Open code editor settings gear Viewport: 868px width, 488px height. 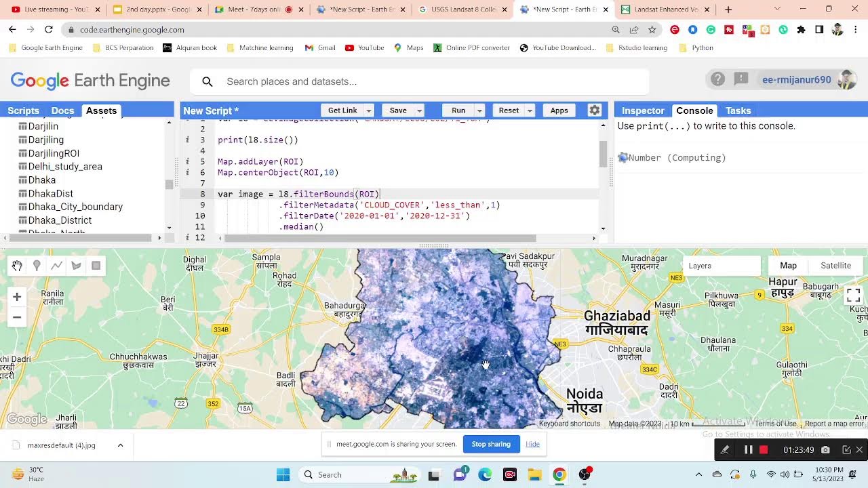coord(594,110)
